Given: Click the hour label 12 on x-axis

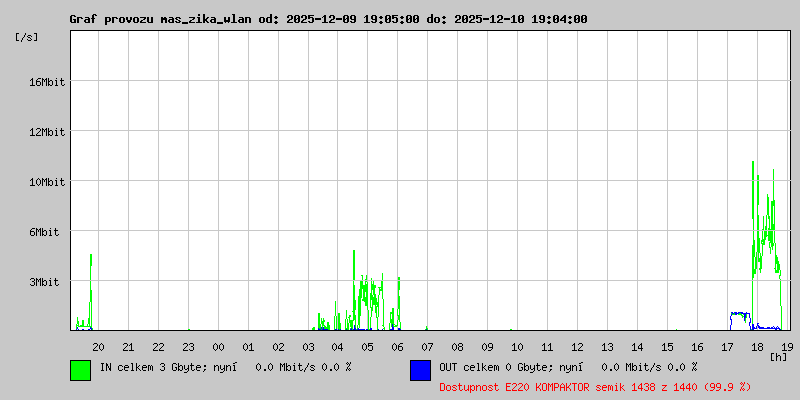Looking at the screenshot, I should 577,347.
